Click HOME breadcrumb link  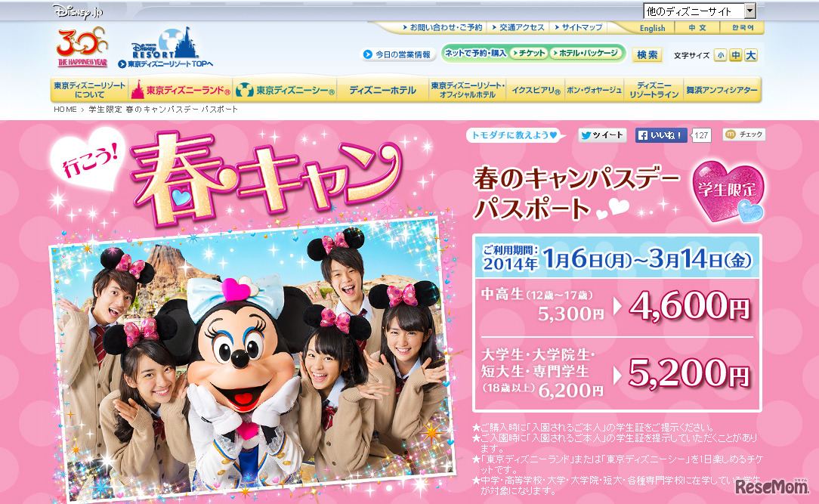(65, 109)
